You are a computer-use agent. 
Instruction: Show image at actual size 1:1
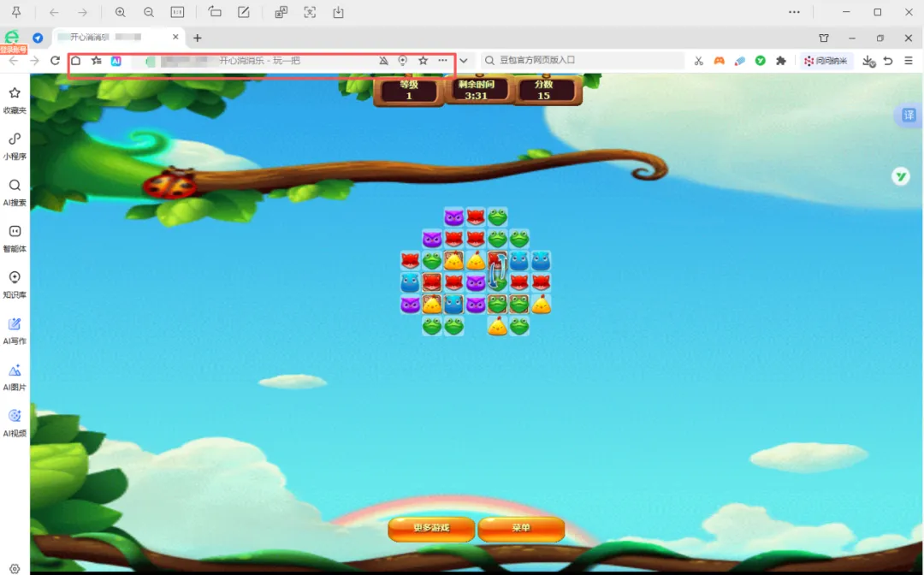pyautogui.click(x=177, y=12)
